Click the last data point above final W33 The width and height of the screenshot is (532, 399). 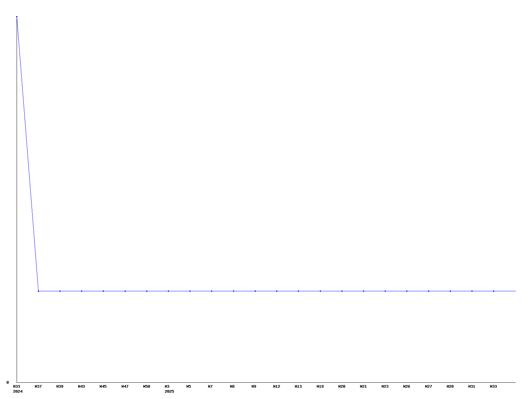point(493,291)
